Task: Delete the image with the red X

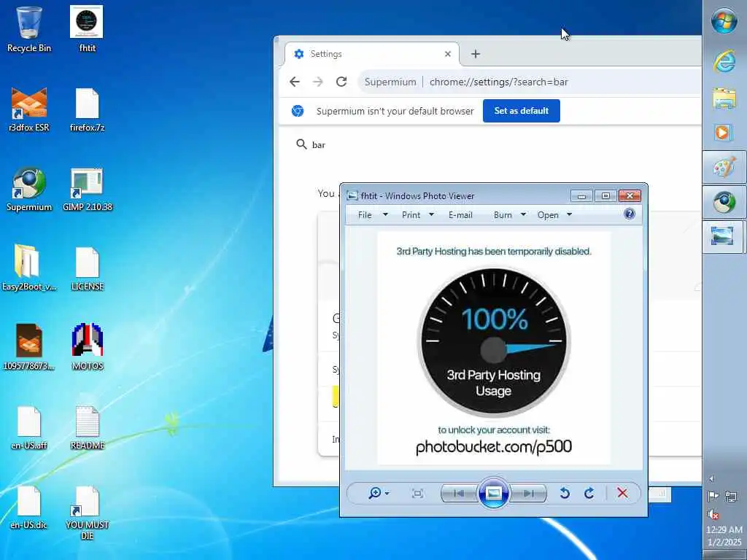Action: 622,494
